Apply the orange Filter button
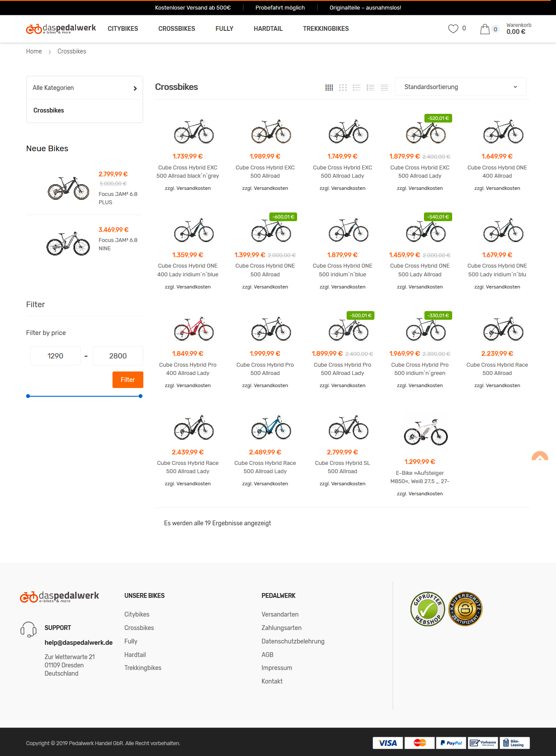Image resolution: width=556 pixels, height=756 pixels. click(x=128, y=380)
